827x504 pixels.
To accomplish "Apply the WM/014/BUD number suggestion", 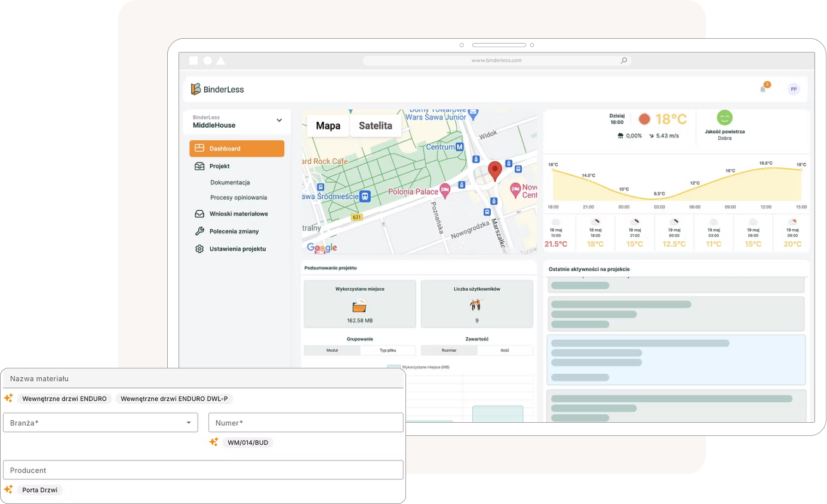I will click(x=248, y=442).
